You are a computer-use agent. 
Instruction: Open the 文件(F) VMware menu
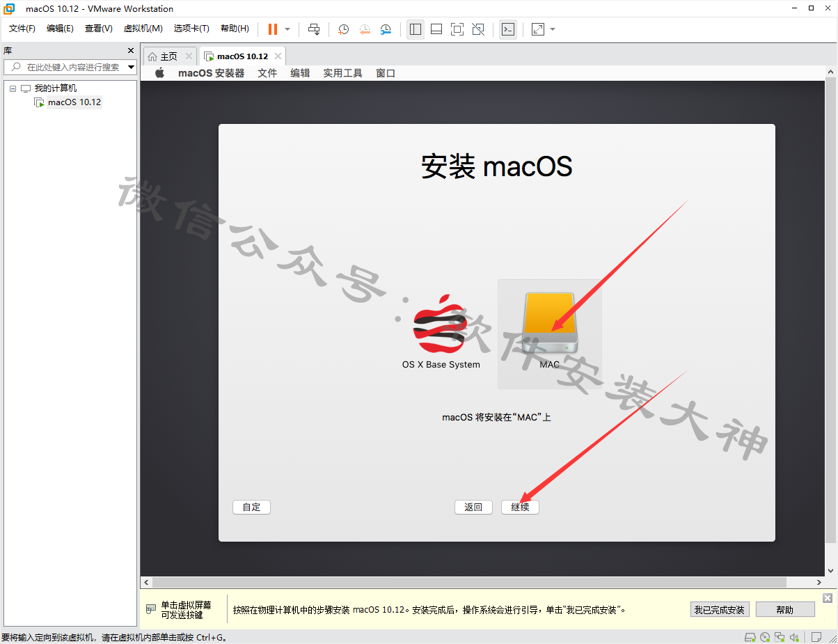[22, 29]
